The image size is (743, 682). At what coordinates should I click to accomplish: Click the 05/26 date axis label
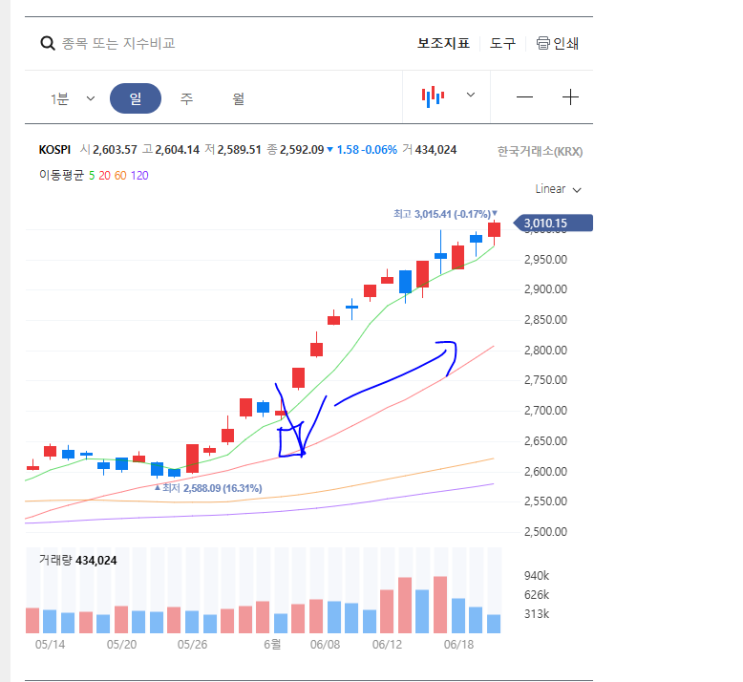pyautogui.click(x=192, y=645)
